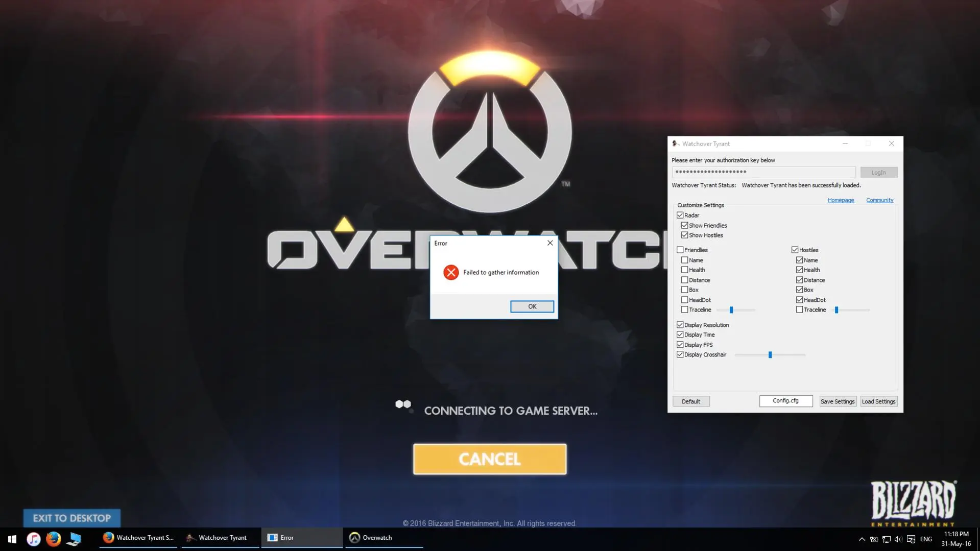Viewport: 980px width, 551px height.
Task: Open the Homepage link
Action: pyautogui.click(x=841, y=200)
